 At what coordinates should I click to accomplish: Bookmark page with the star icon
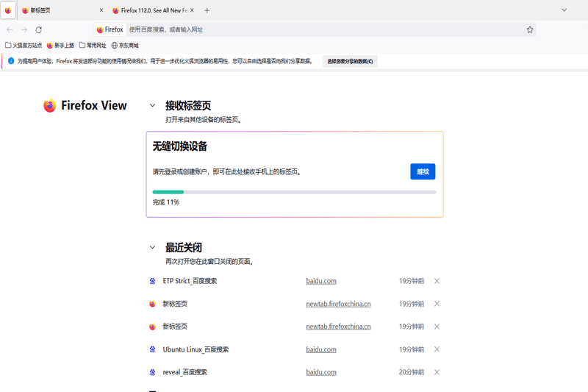pos(529,29)
